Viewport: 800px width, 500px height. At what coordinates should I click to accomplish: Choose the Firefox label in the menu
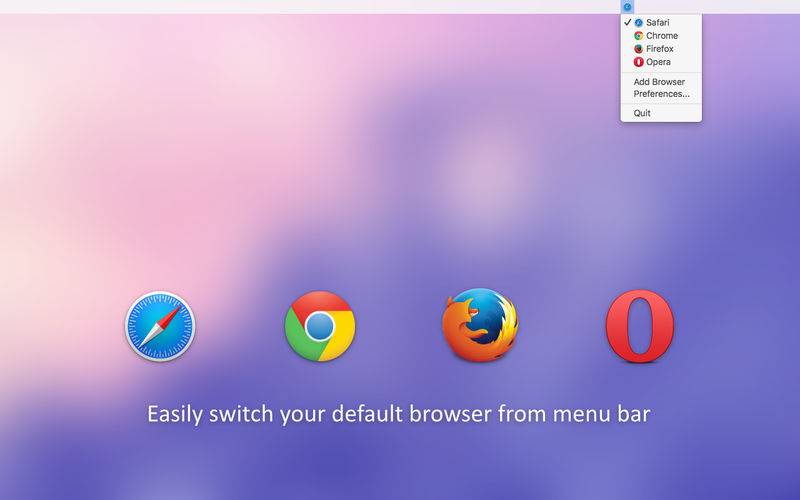click(660, 48)
